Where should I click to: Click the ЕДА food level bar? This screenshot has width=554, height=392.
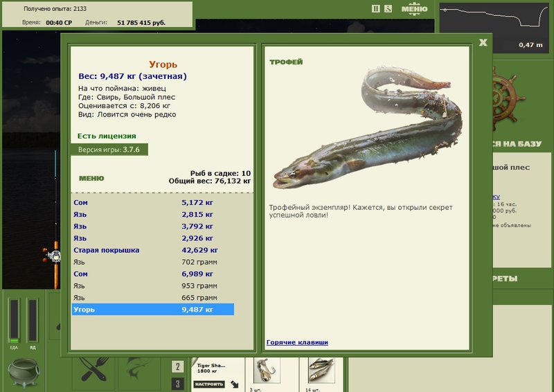(14, 321)
